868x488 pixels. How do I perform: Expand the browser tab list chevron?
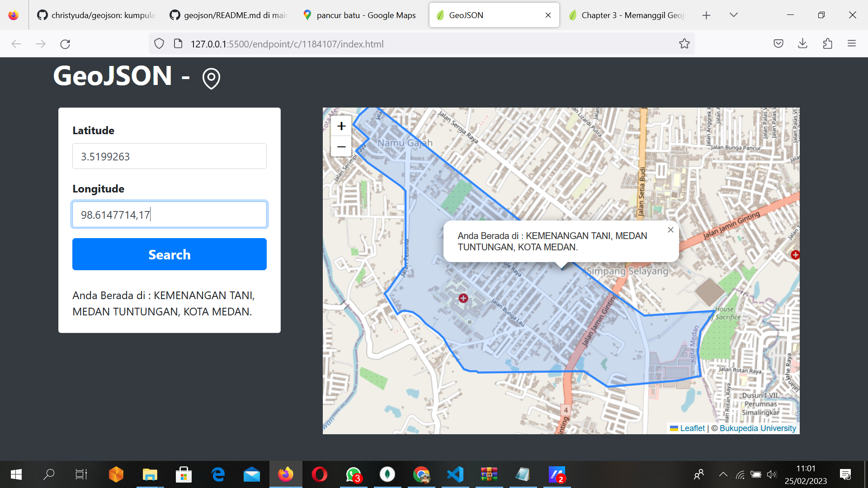click(x=733, y=15)
